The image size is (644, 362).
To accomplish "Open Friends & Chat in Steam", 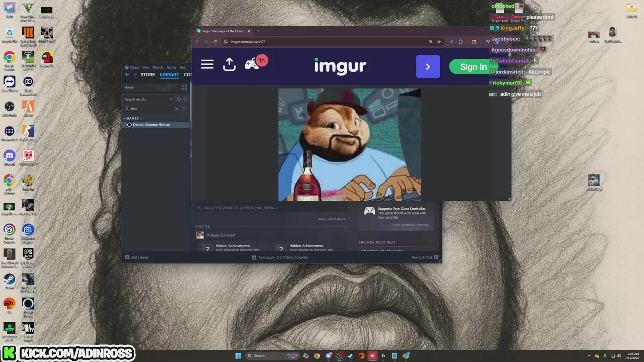I will tap(425, 257).
